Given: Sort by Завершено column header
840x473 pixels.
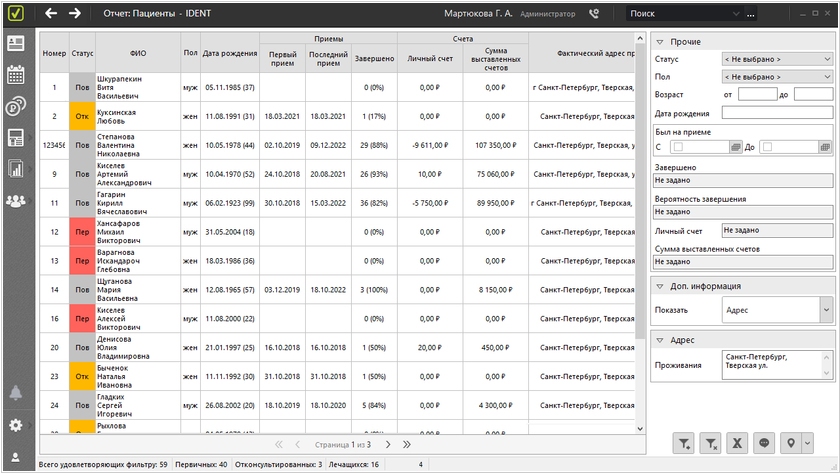Looking at the screenshot, I should click(x=374, y=58).
